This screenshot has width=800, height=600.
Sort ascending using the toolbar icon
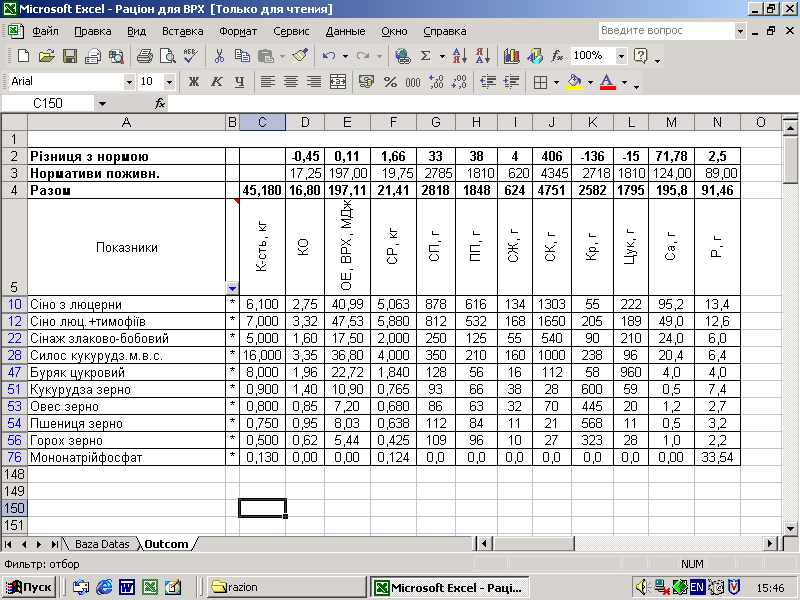(459, 56)
